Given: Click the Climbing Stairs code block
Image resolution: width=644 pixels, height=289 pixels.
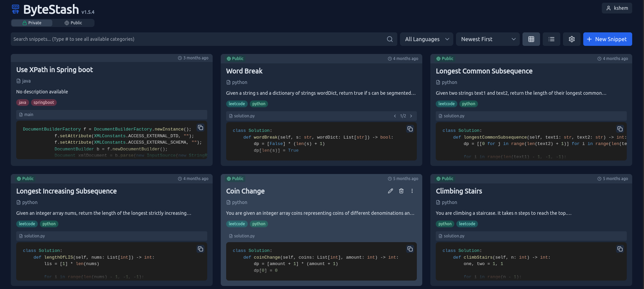Looking at the screenshot, I should pos(531,261).
